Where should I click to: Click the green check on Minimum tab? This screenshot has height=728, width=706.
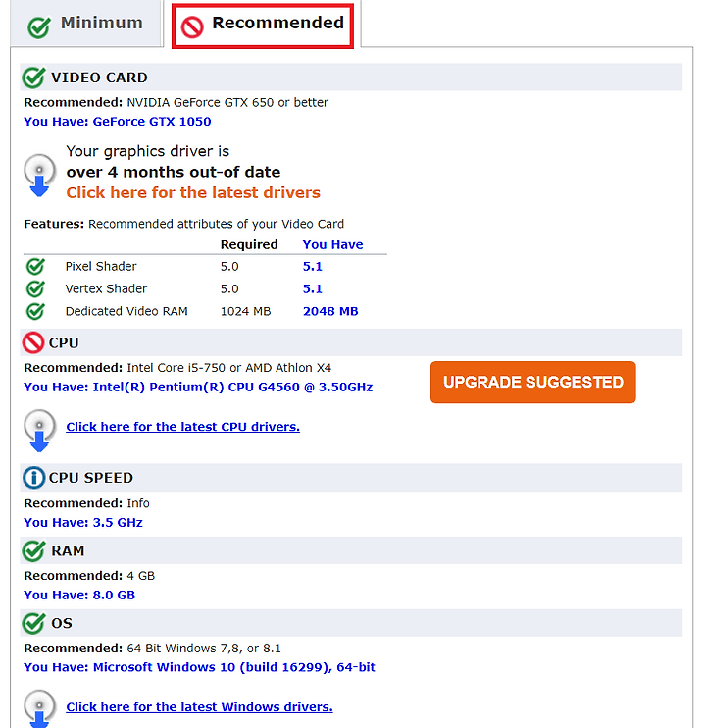pos(39,27)
